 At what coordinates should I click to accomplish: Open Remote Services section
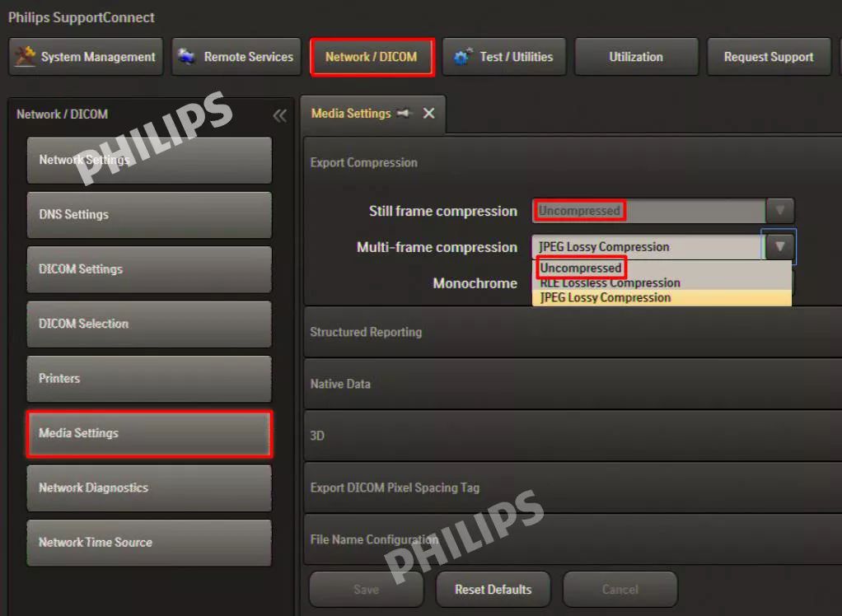[236, 56]
